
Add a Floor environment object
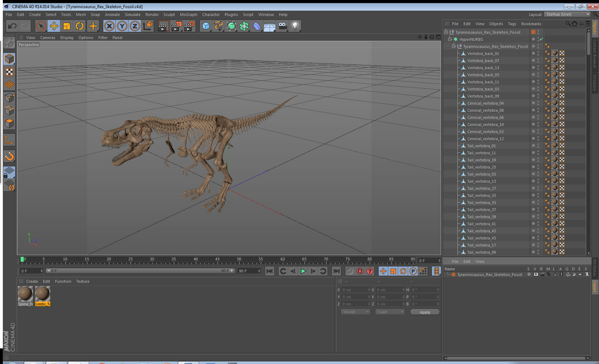click(x=270, y=26)
